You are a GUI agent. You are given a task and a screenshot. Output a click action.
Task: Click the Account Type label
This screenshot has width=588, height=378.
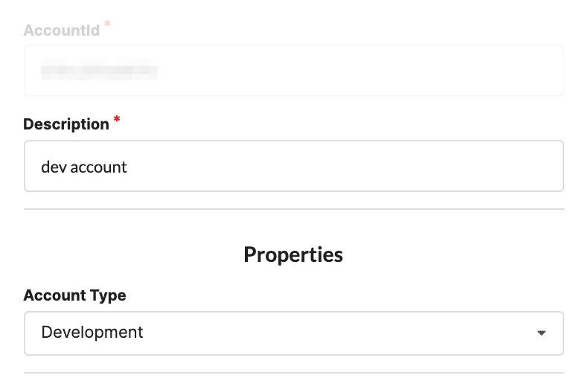coord(74,295)
